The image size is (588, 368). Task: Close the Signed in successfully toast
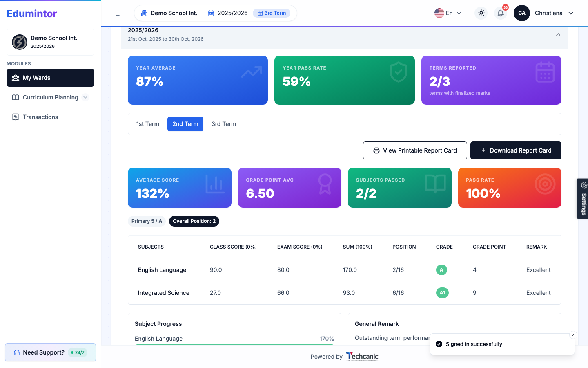[573, 335]
